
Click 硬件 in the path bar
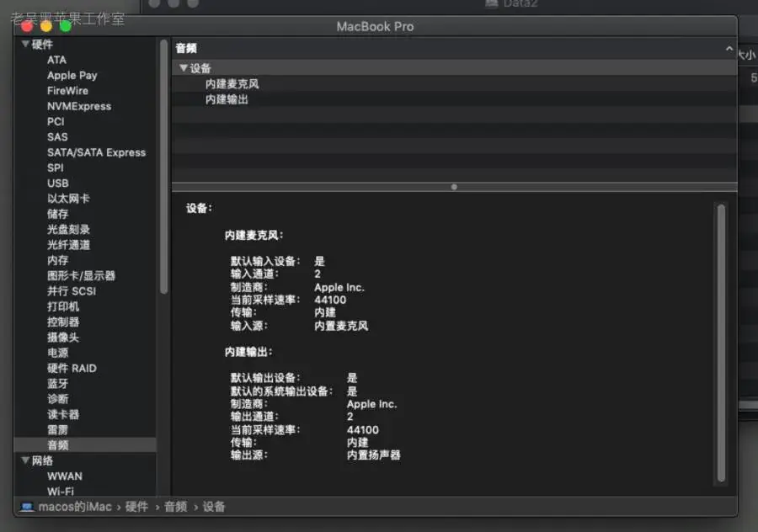[x=136, y=507]
